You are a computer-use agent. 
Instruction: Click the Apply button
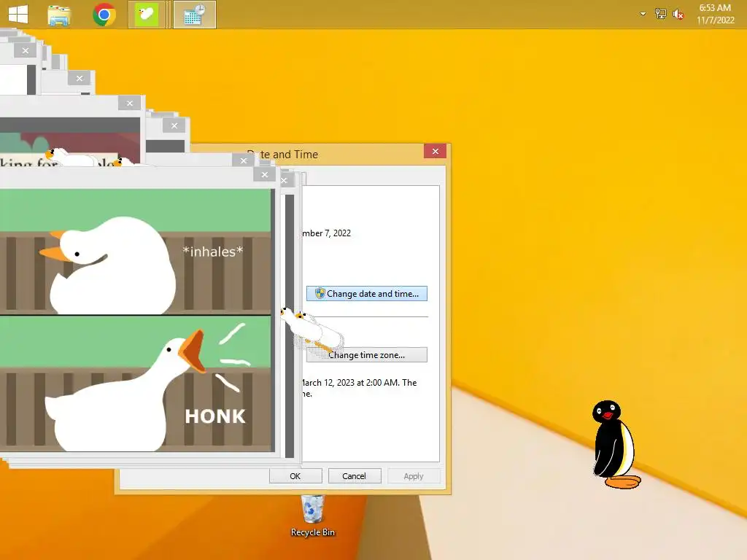click(x=414, y=476)
